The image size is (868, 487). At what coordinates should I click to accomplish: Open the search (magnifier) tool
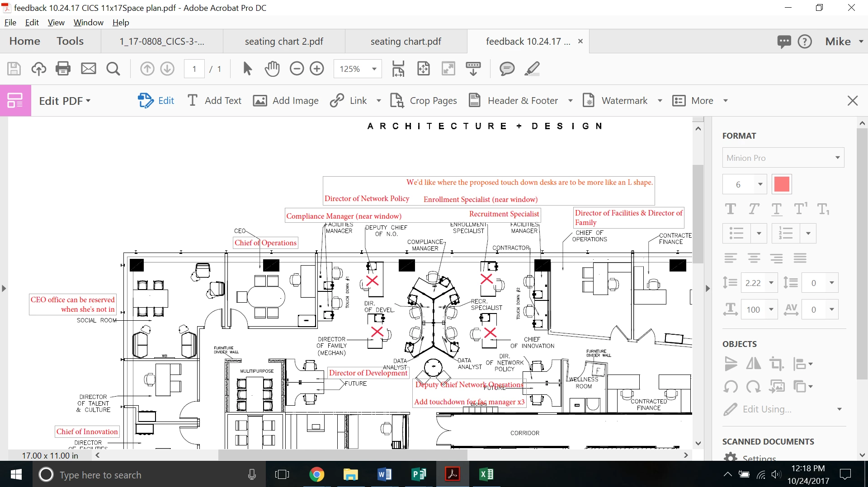pyautogui.click(x=113, y=69)
